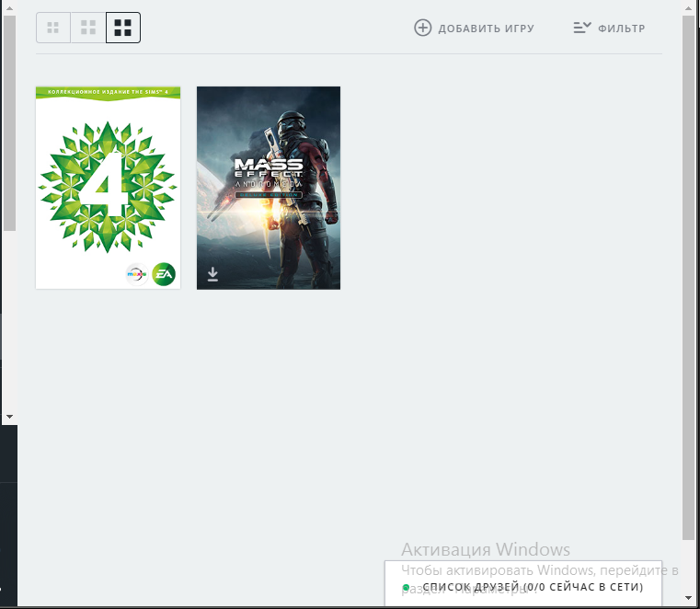Click the ДОБАВИТЬ ИГРУ label
This screenshot has height=609, width=700.
(x=487, y=29)
